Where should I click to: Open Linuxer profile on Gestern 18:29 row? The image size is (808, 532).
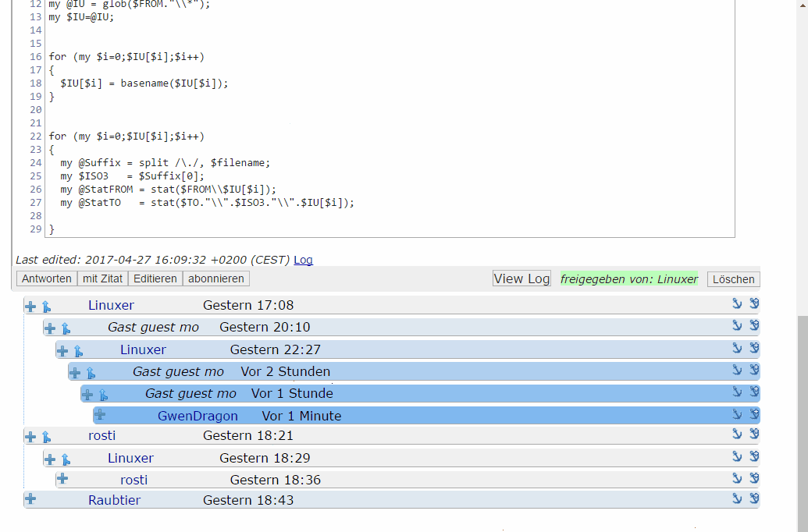130,458
